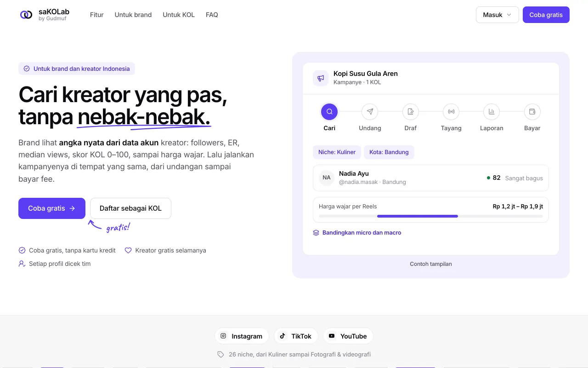Select the Laporan chart step icon

point(492,111)
